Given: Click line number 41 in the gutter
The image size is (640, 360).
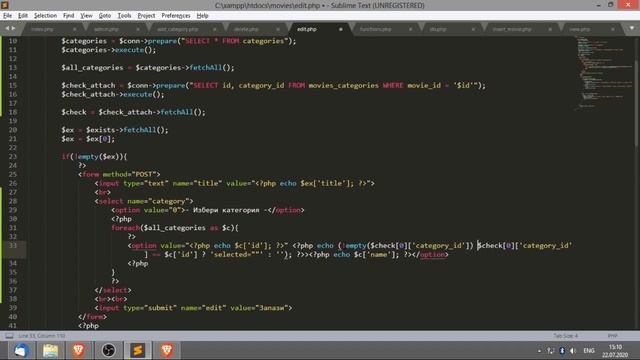Looking at the screenshot, I should 13,326.
